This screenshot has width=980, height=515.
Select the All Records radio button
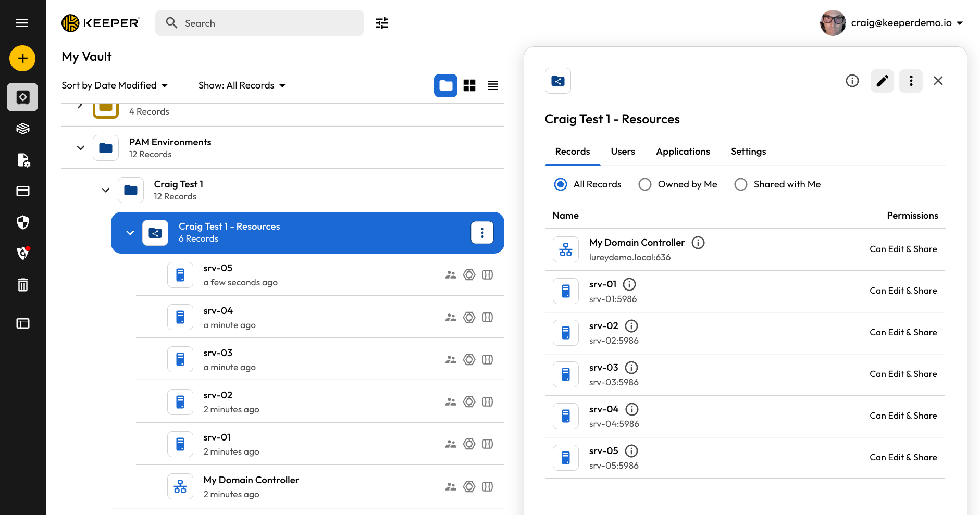[x=561, y=184]
